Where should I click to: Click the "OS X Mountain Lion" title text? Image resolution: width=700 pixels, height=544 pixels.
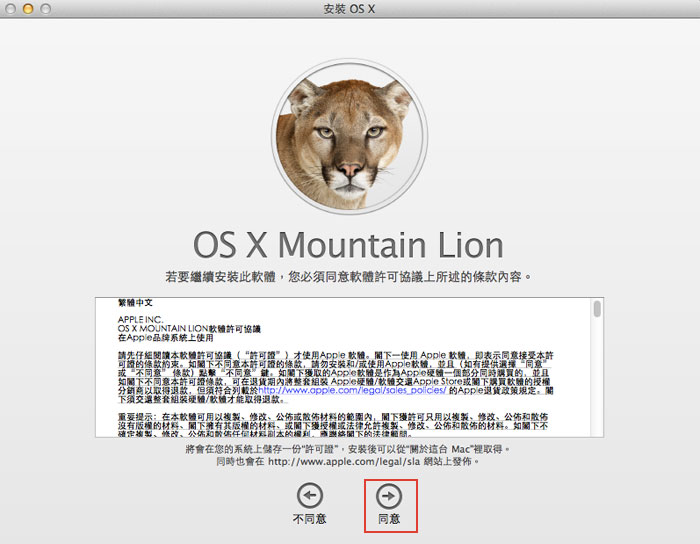click(348, 245)
